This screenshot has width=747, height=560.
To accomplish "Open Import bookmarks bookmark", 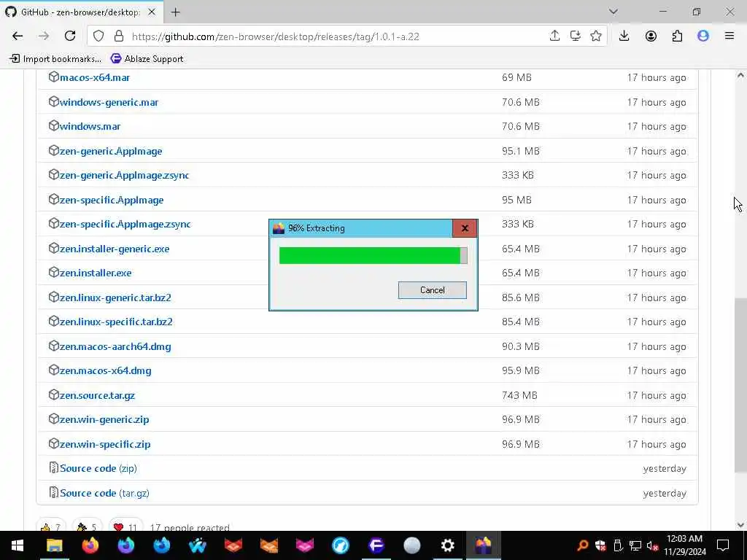I will 55,59.
